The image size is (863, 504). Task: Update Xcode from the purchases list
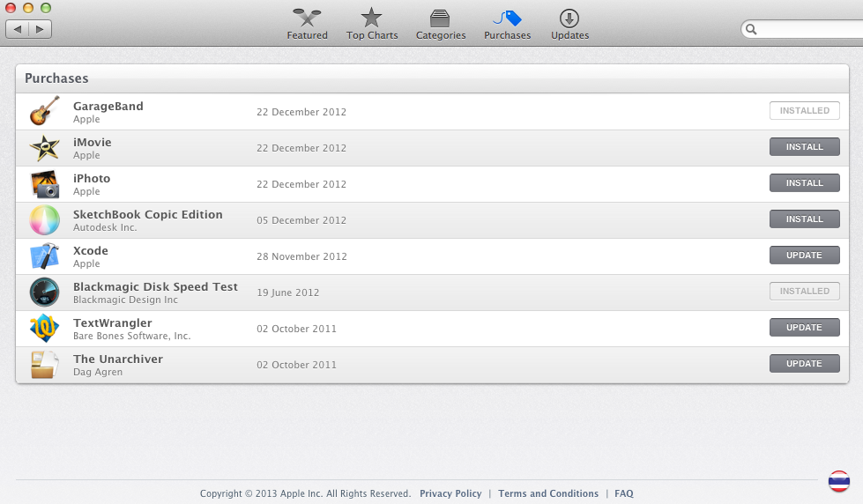(x=804, y=256)
